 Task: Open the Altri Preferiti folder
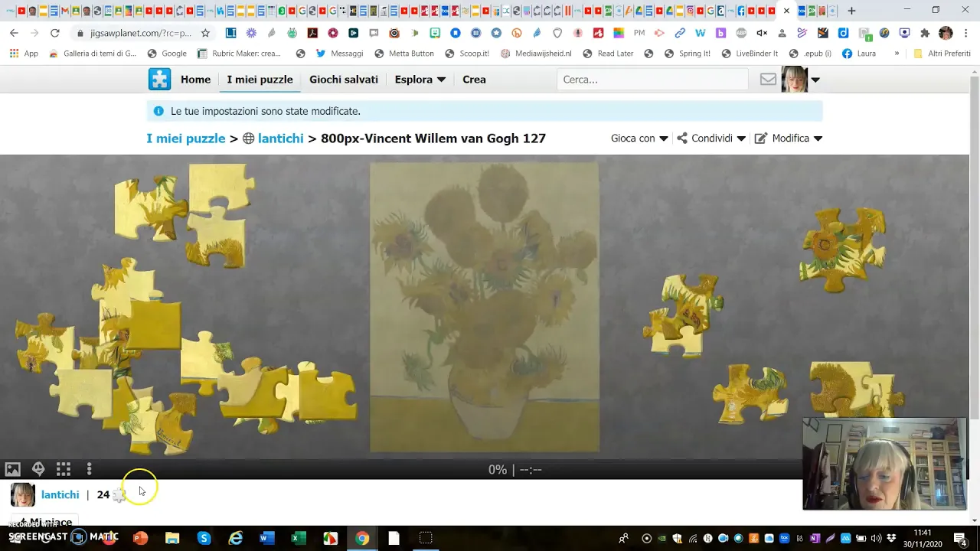tap(942, 54)
